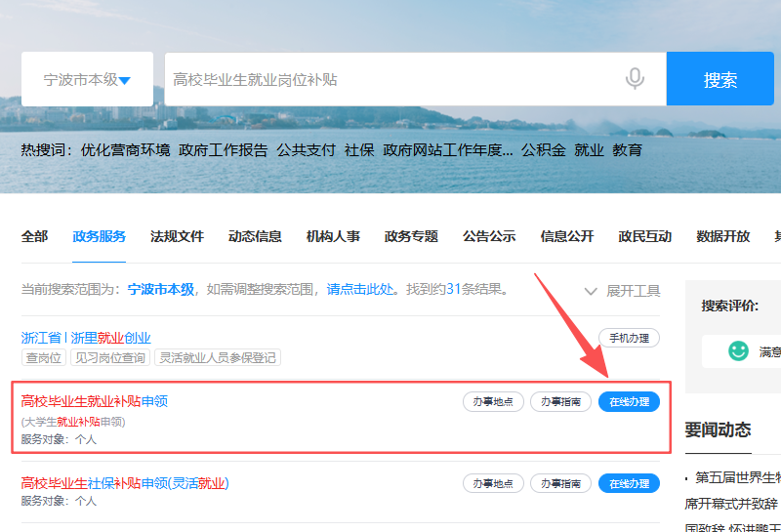The width and height of the screenshot is (781, 532).
Task: Click 在线办理 for 高校毕业生就业补贴申领
Action: coord(629,402)
